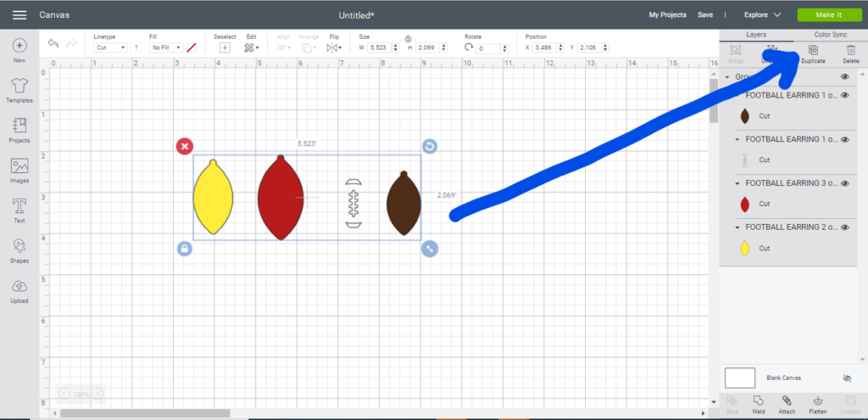Click the Attach tool
This screenshot has height=420, width=868.
pos(787,405)
